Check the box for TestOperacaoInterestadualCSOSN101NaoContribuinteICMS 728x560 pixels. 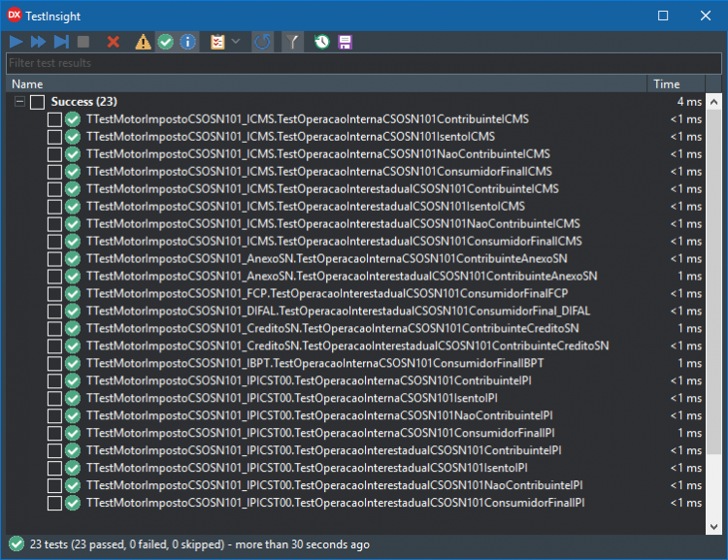tap(54, 224)
